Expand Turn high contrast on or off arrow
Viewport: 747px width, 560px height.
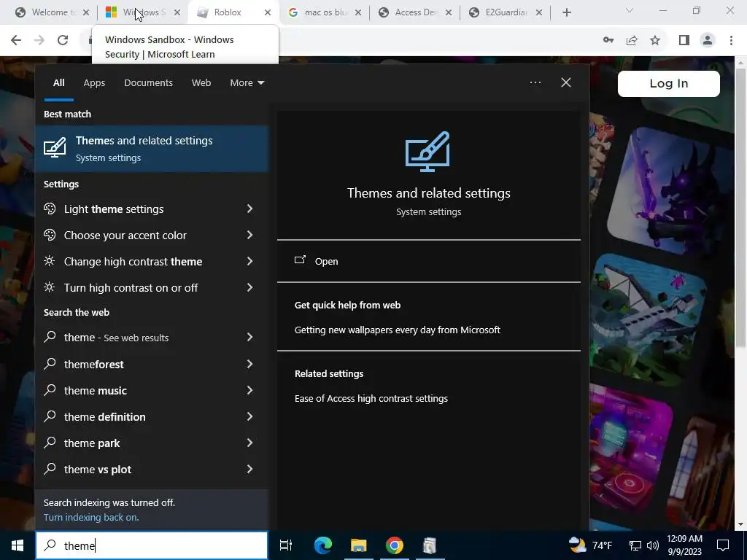tap(249, 287)
